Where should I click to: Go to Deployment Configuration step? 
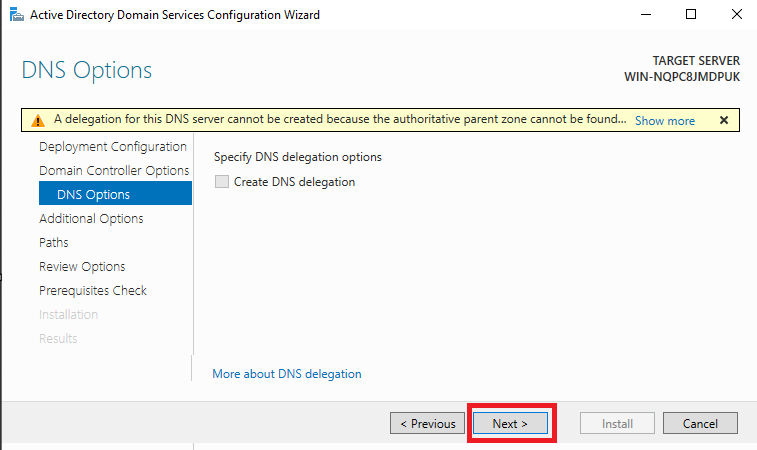click(x=112, y=146)
